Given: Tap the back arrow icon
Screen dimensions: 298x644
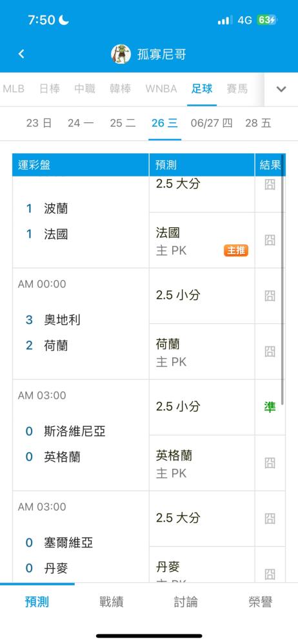Looking at the screenshot, I should pyautogui.click(x=21, y=54).
